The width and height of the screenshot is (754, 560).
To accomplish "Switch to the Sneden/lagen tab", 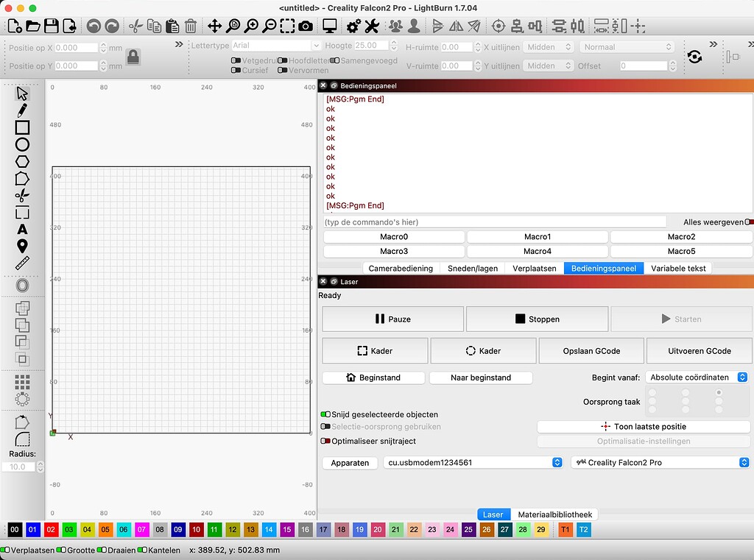I will (x=473, y=269).
